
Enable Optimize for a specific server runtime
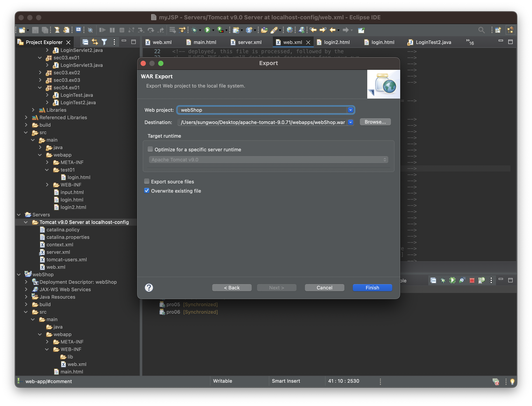[150, 149]
